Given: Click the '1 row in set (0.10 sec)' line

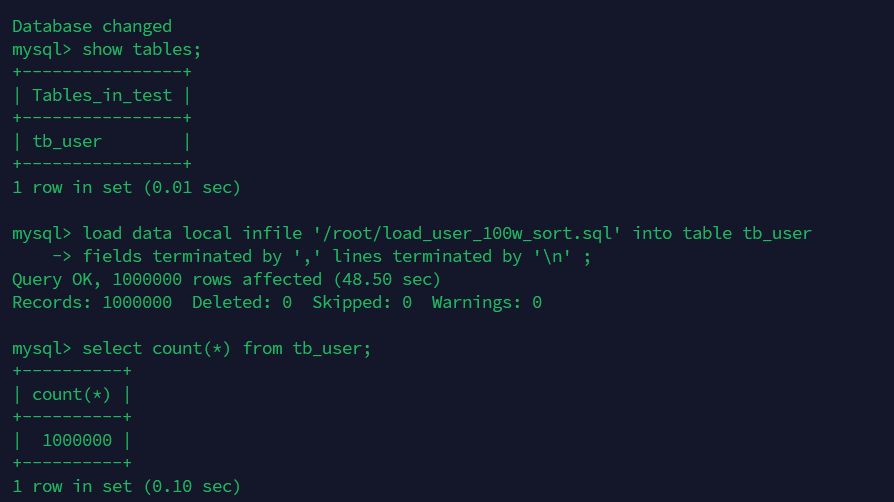Looking at the screenshot, I should pos(127,486).
